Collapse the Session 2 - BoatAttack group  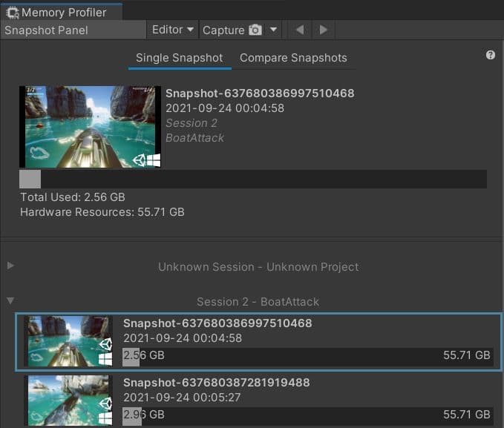(10, 301)
